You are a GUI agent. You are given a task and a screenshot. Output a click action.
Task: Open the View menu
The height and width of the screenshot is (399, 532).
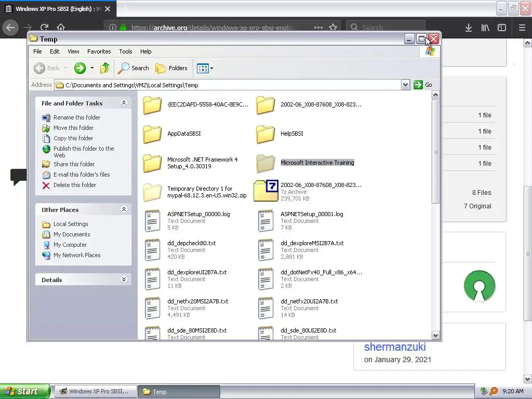pyautogui.click(x=73, y=51)
